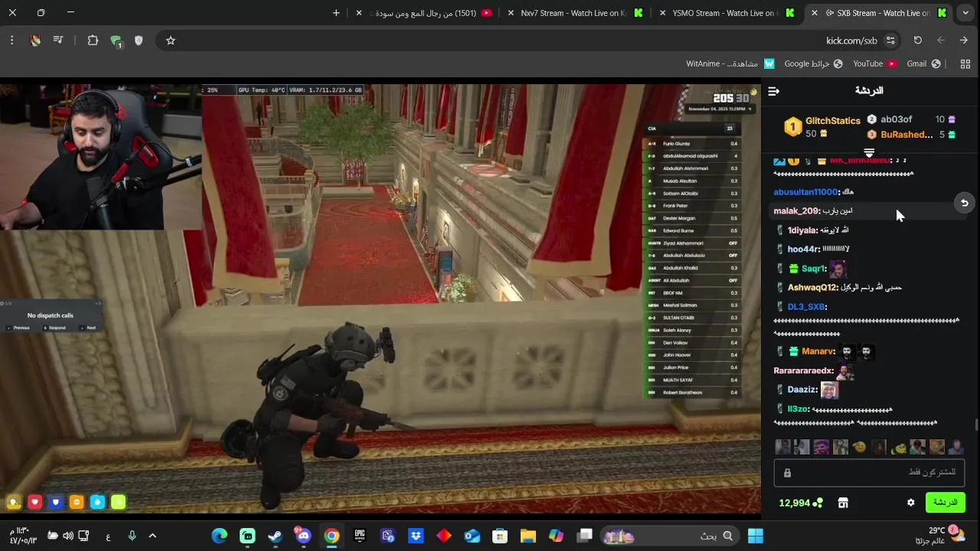Open the Gmail bookmark

point(923,64)
